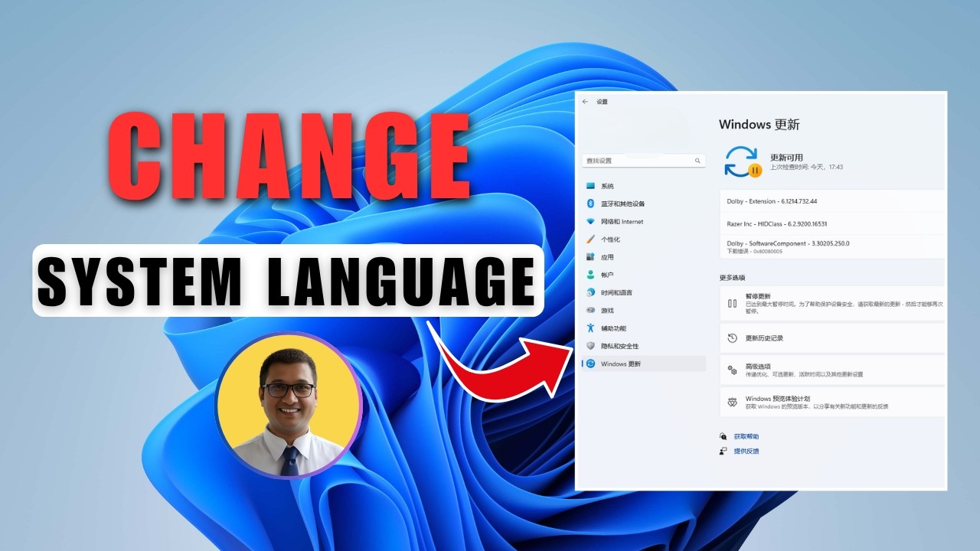The image size is (980, 551).
Task: Open the 个性化 sidebar item
Action: coord(644,240)
